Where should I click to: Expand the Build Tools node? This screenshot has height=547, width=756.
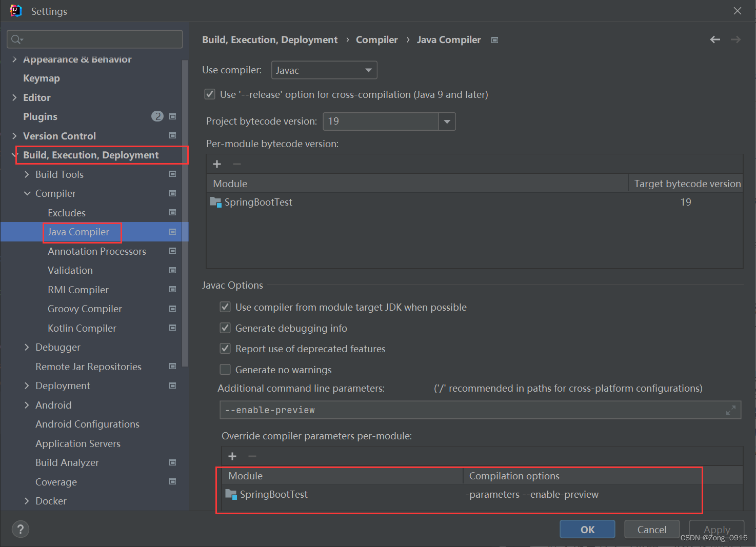pos(27,174)
